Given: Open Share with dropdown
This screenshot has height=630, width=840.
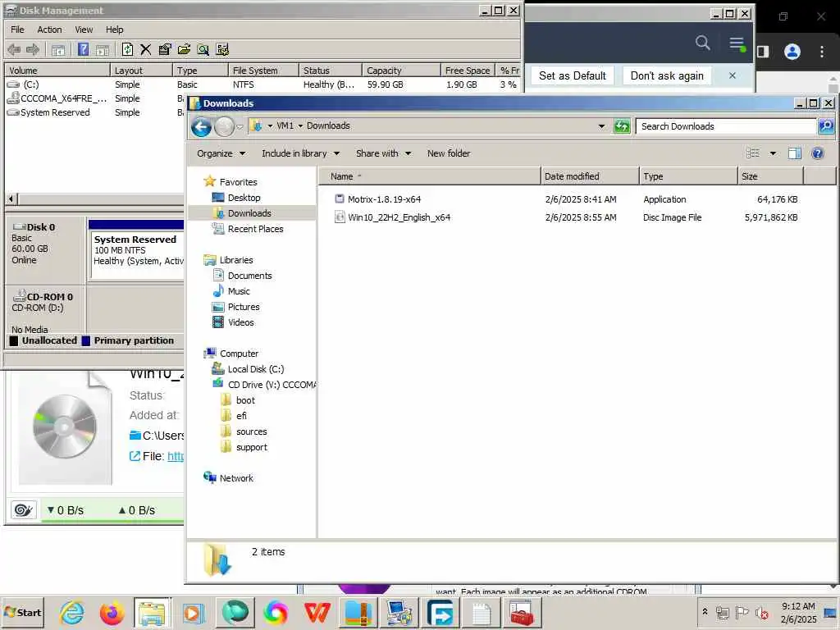Looking at the screenshot, I should tap(384, 153).
